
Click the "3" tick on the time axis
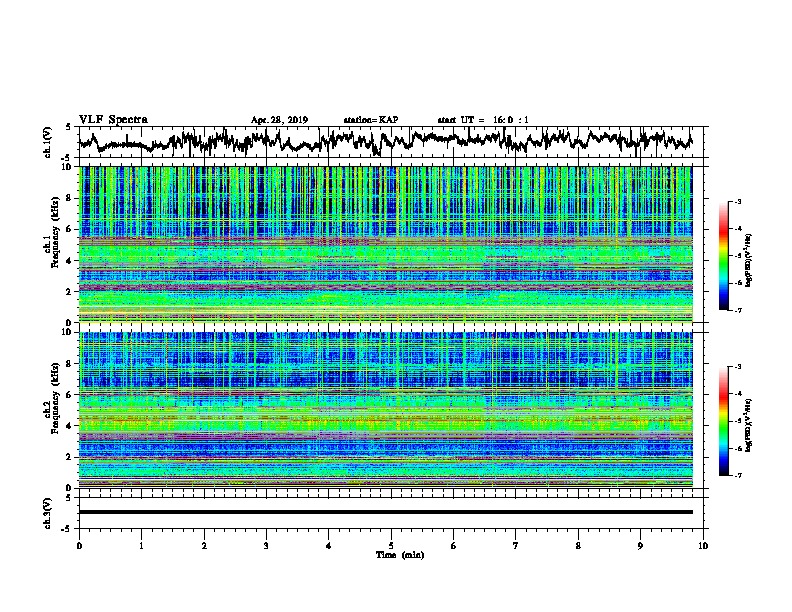266,546
